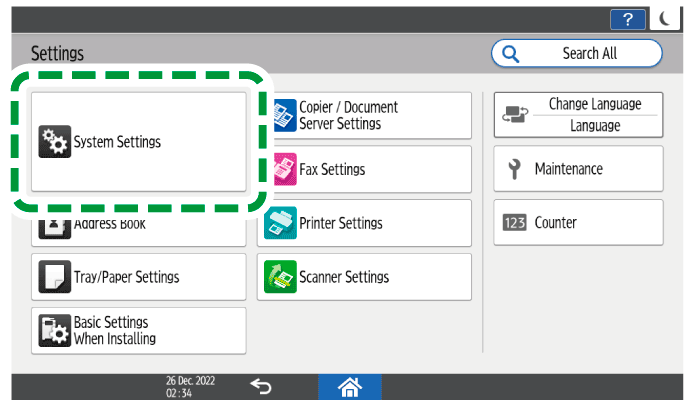Select the Fax Settings label
This screenshot has height=404, width=687.
pyautogui.click(x=332, y=169)
